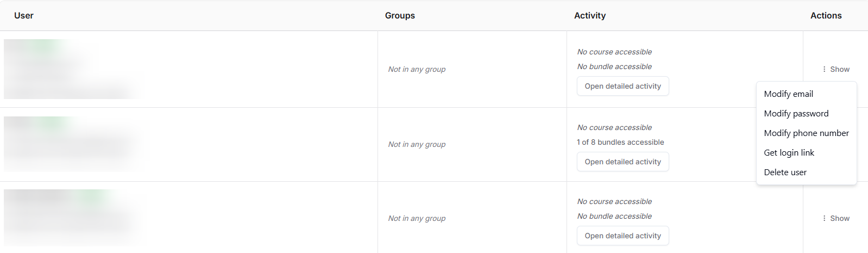This screenshot has height=253, width=868.
Task: Select the first row's blurred user details
Action: click(71, 69)
